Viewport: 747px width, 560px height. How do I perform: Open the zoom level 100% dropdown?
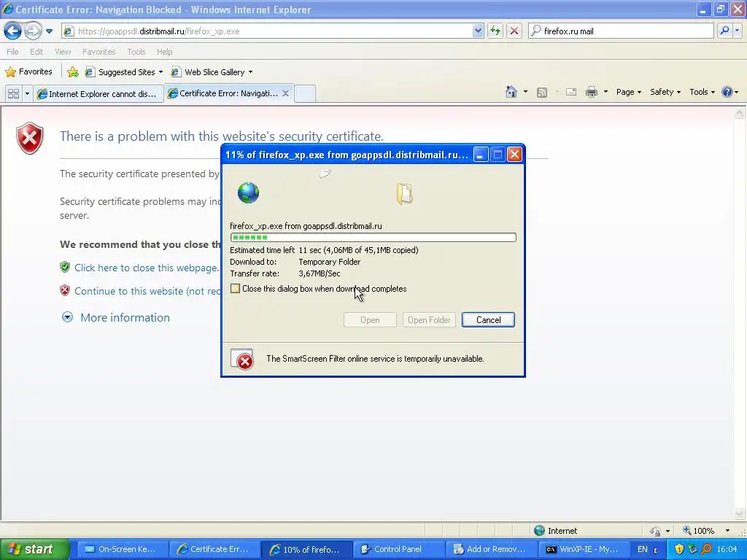point(727,531)
